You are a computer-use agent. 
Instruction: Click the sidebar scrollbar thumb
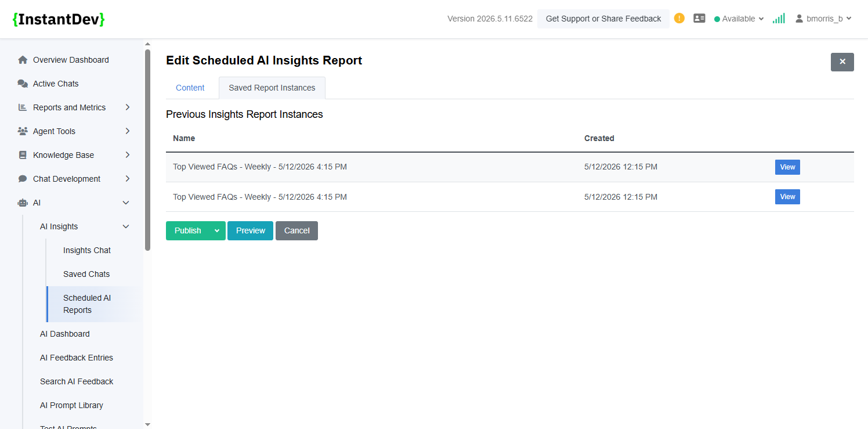click(147, 150)
